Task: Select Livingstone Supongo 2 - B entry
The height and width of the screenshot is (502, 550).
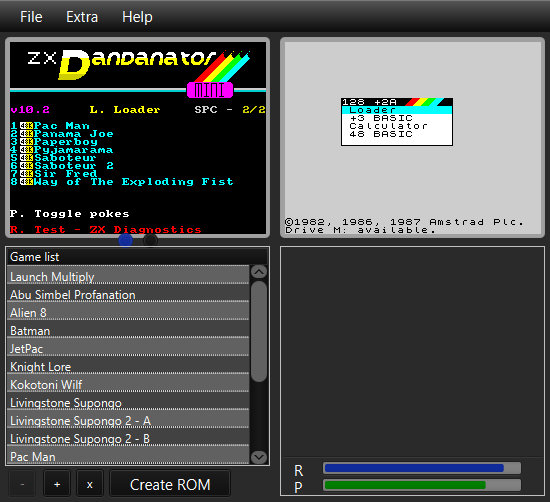Action: (128, 437)
